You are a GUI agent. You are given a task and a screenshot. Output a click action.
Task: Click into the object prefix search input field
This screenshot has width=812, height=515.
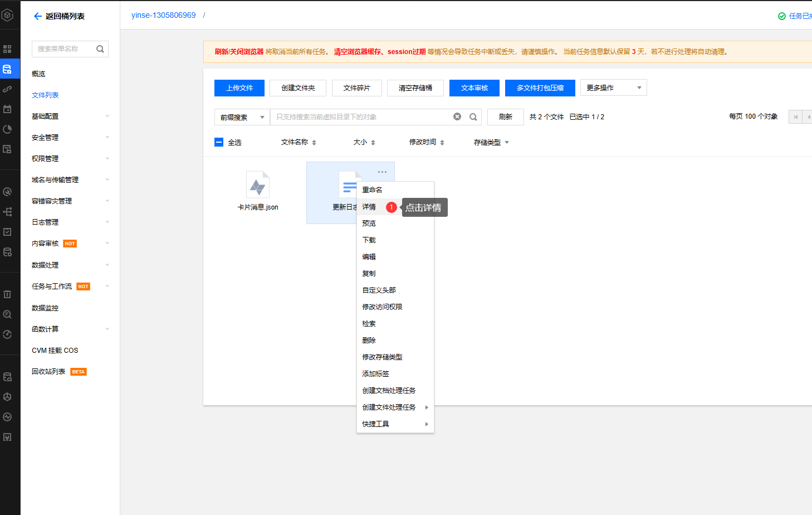coord(362,117)
